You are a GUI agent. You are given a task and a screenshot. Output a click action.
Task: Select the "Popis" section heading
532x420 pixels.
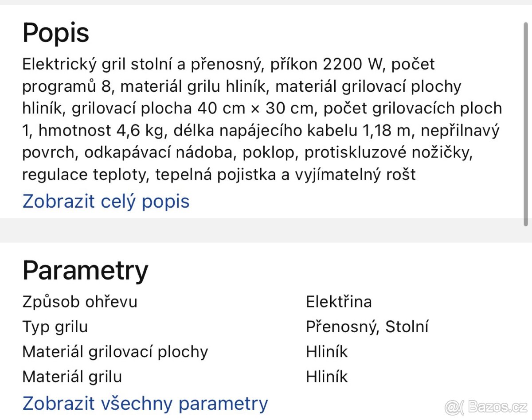55,32
